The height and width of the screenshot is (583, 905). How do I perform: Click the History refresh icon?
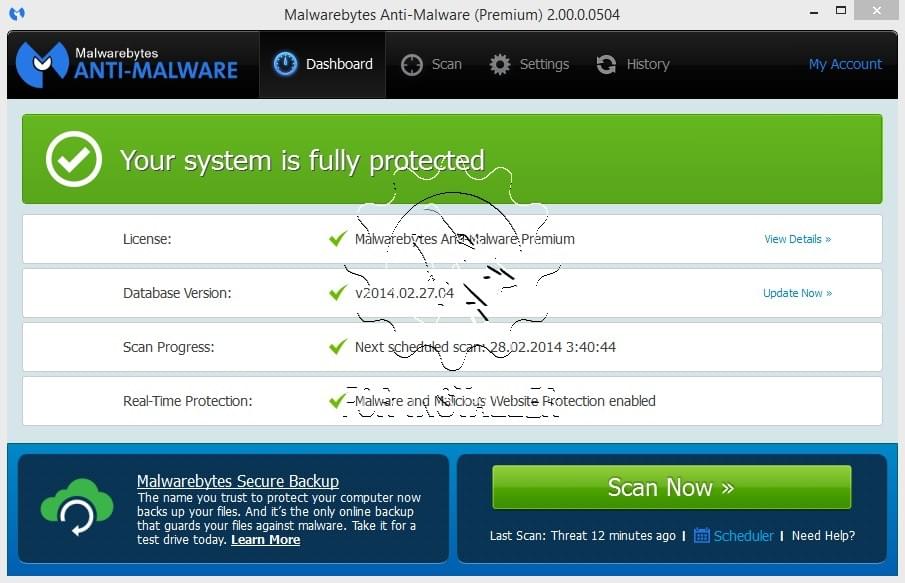pos(606,64)
